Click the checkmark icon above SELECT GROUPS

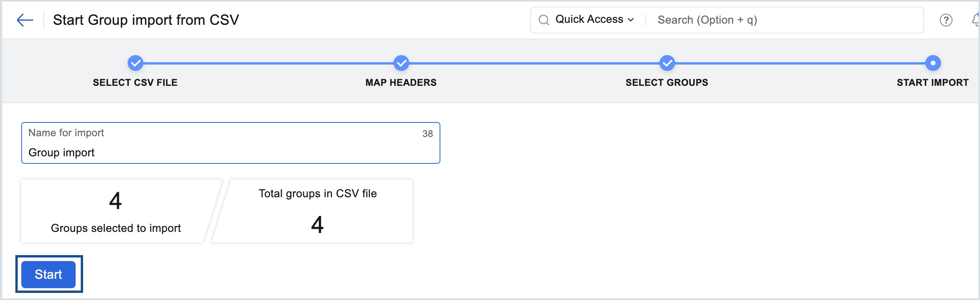(x=667, y=63)
